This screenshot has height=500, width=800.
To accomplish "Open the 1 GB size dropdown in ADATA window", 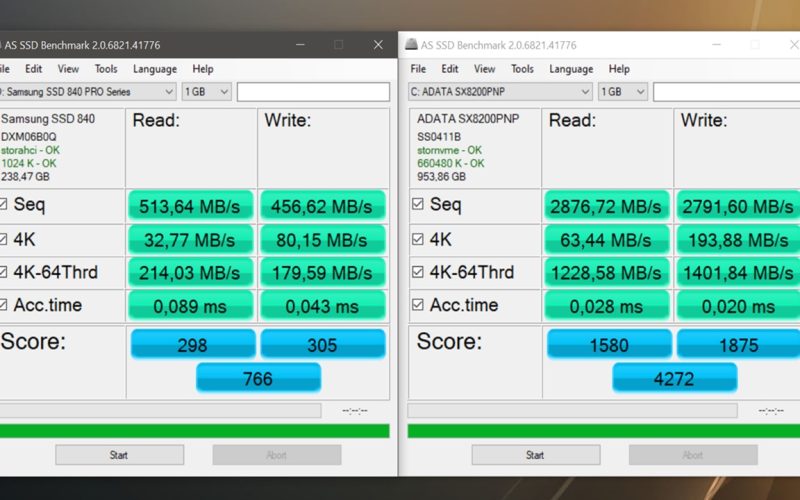I will pos(622,92).
